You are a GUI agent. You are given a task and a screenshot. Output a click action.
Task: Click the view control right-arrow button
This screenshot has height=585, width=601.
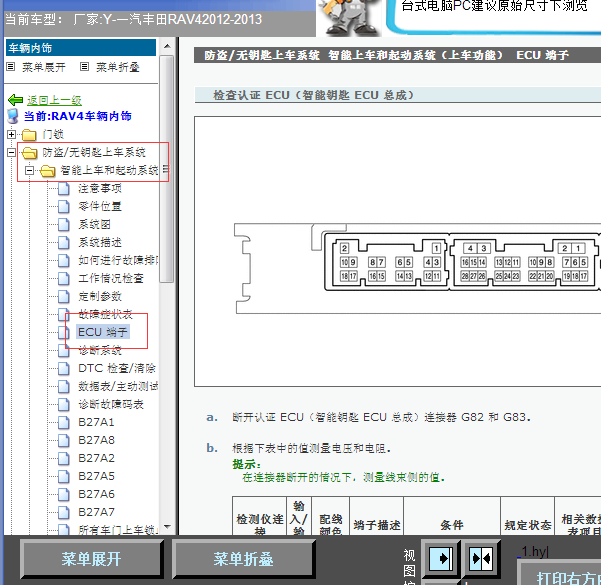tap(441, 559)
